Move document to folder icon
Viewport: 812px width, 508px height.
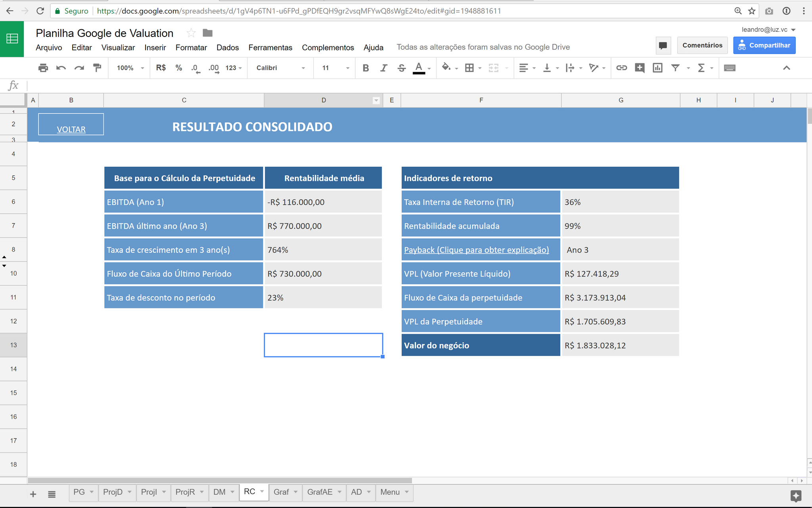point(208,33)
